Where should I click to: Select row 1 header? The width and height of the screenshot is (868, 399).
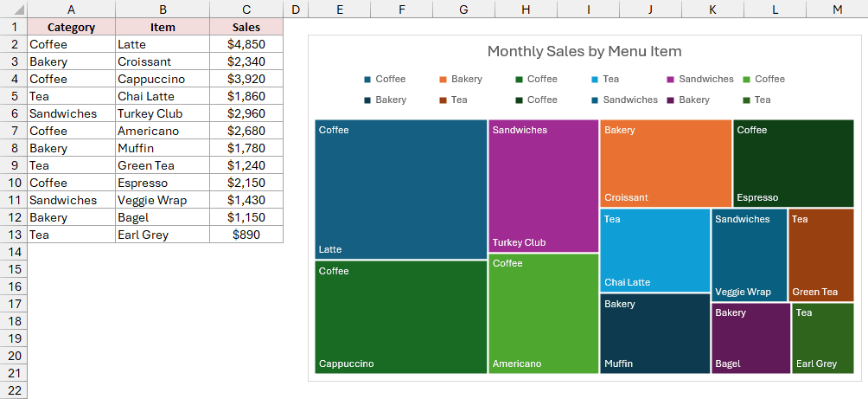13,27
